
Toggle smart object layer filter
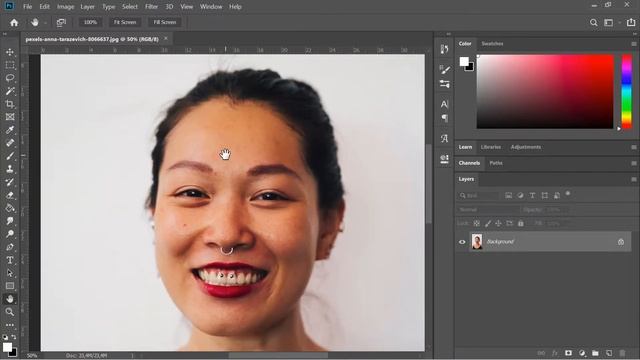click(x=557, y=196)
